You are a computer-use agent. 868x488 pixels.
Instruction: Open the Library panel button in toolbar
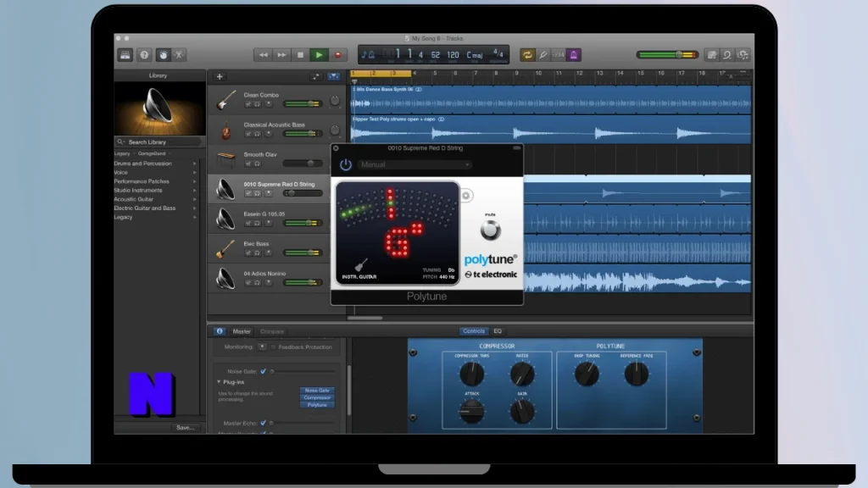(x=125, y=55)
